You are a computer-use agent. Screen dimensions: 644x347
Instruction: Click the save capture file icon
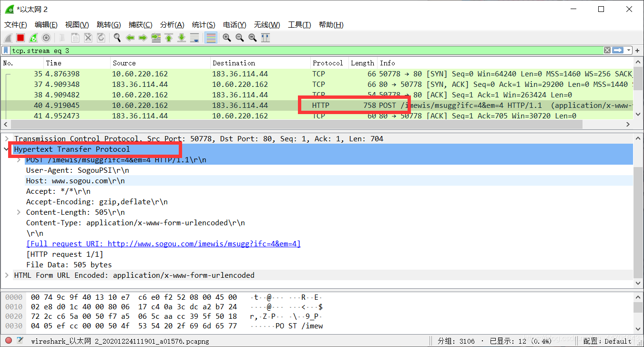click(x=75, y=38)
